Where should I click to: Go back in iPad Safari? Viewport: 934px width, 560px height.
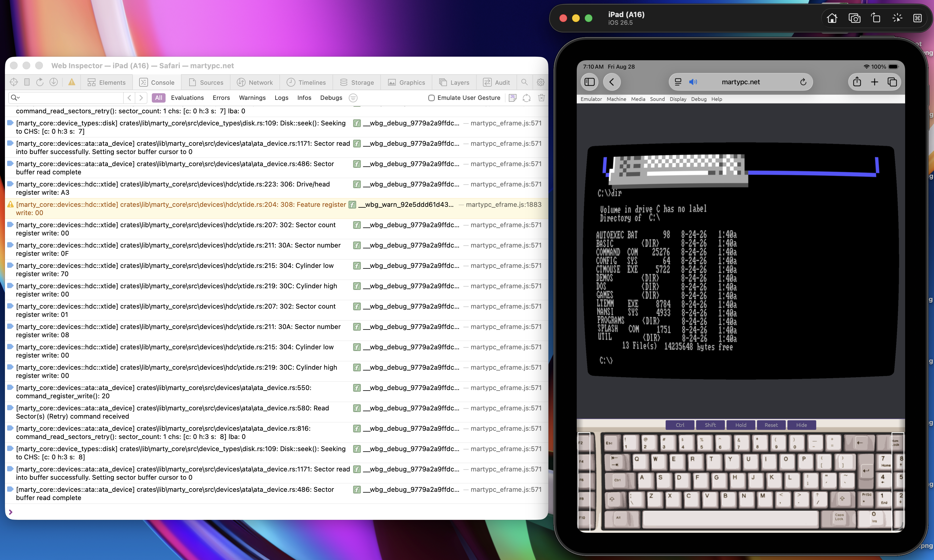pos(612,82)
